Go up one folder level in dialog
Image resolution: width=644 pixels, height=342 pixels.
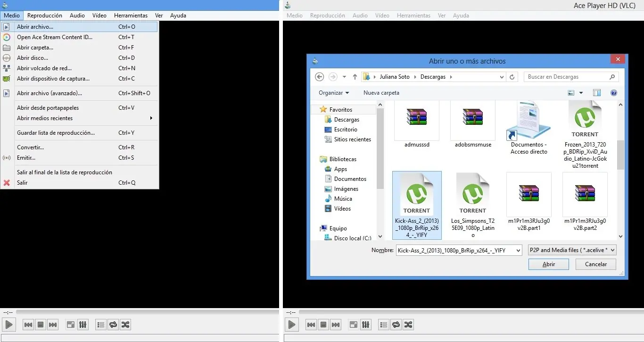click(355, 77)
